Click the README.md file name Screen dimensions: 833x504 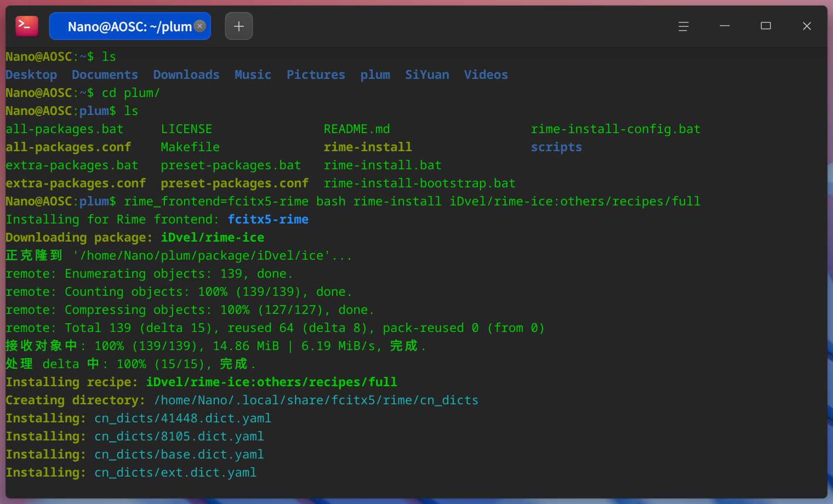357,129
